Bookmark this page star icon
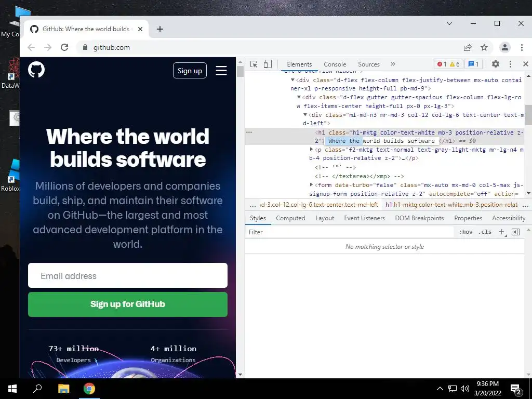The width and height of the screenshot is (532, 399). click(484, 47)
